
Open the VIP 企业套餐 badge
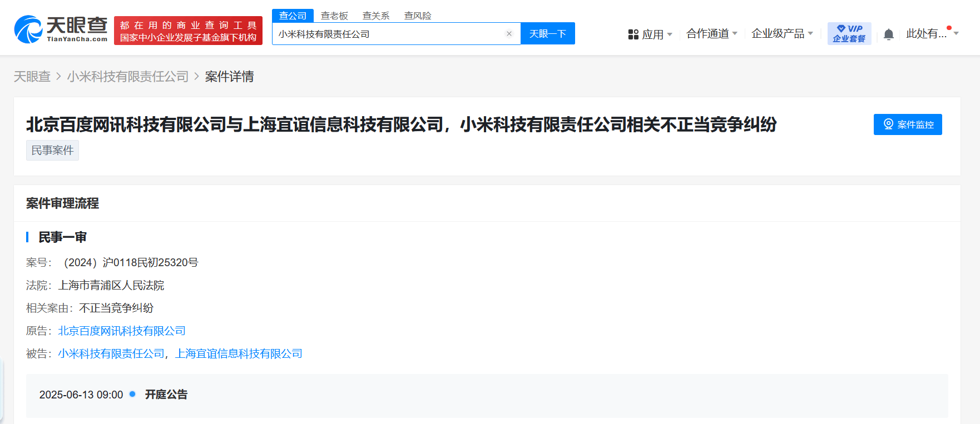849,34
